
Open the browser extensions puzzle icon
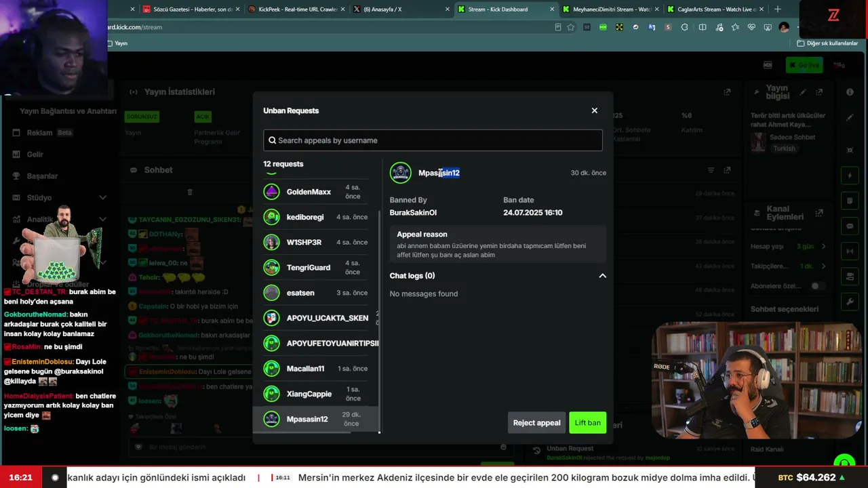684,27
